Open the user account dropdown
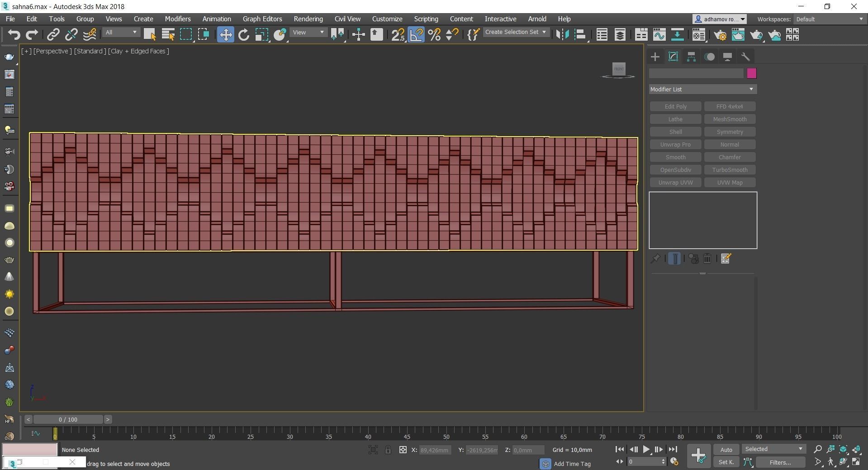Image resolution: width=868 pixels, height=470 pixels. click(719, 19)
